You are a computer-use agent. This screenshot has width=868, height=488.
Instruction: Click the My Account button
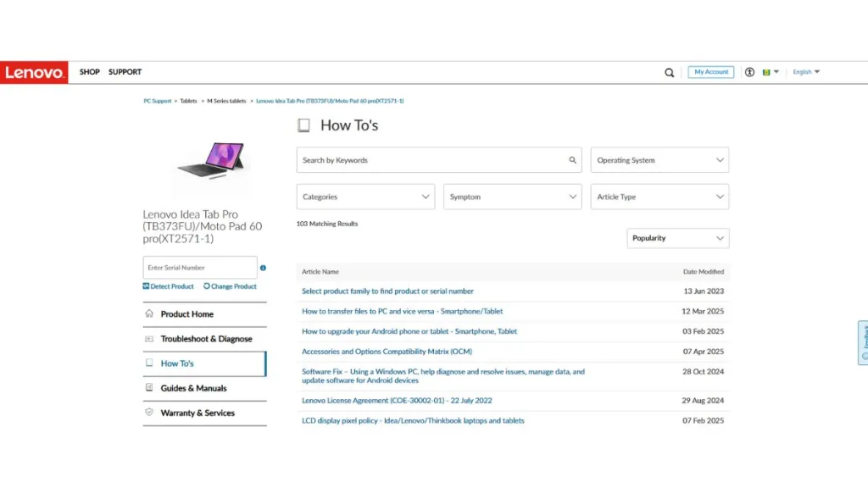click(x=711, y=72)
